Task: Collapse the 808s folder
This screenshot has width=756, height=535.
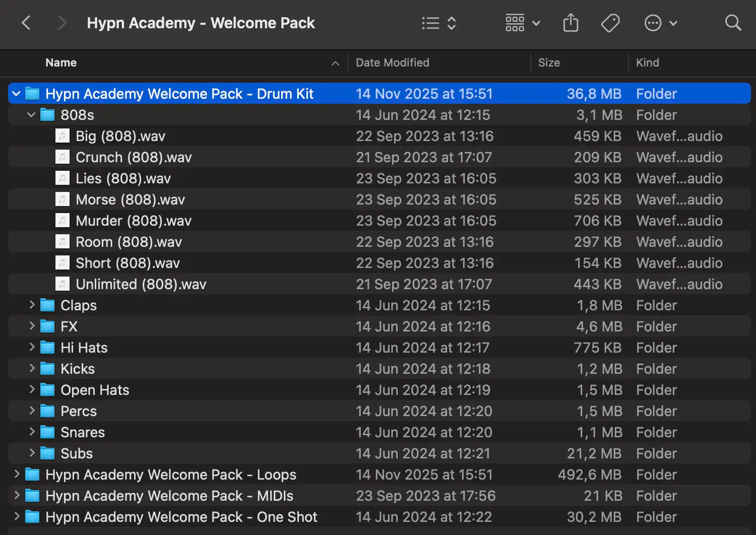Action: [x=31, y=114]
